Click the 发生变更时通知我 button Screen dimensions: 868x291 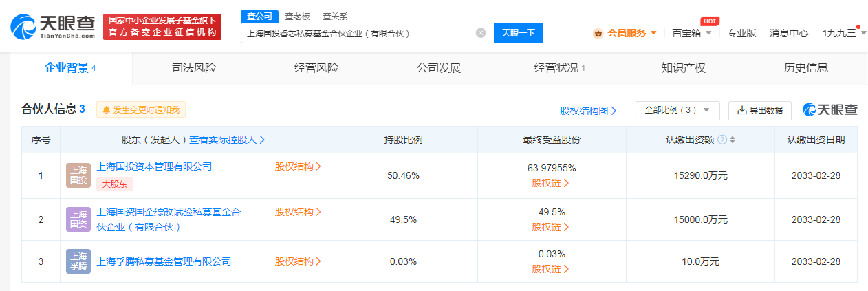141,109
